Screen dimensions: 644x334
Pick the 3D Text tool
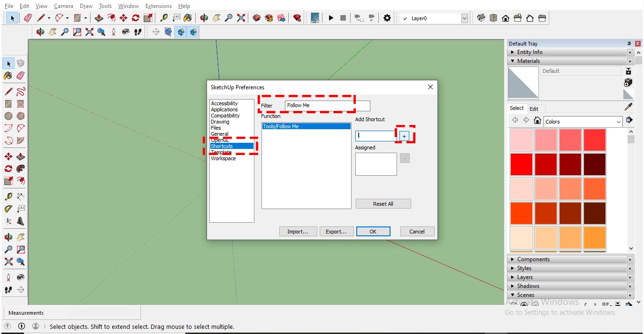21,221
